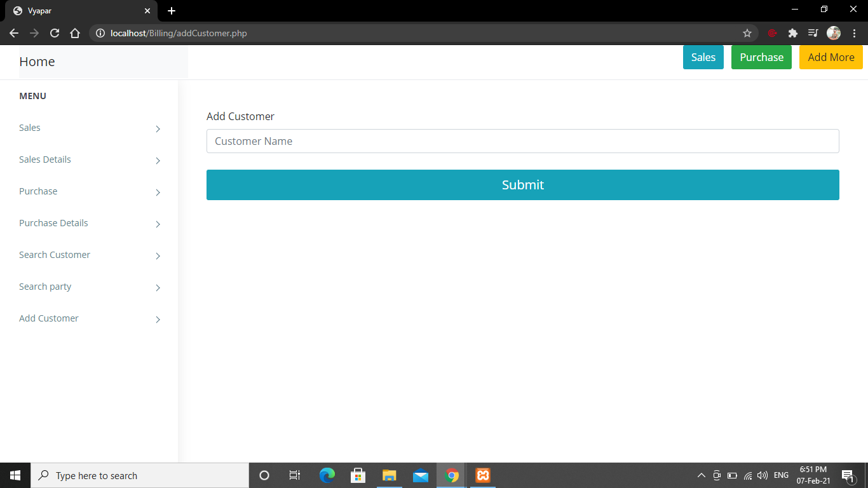Viewport: 868px width, 488px height.
Task: Open Microsoft Store from taskbar
Action: tap(358, 475)
